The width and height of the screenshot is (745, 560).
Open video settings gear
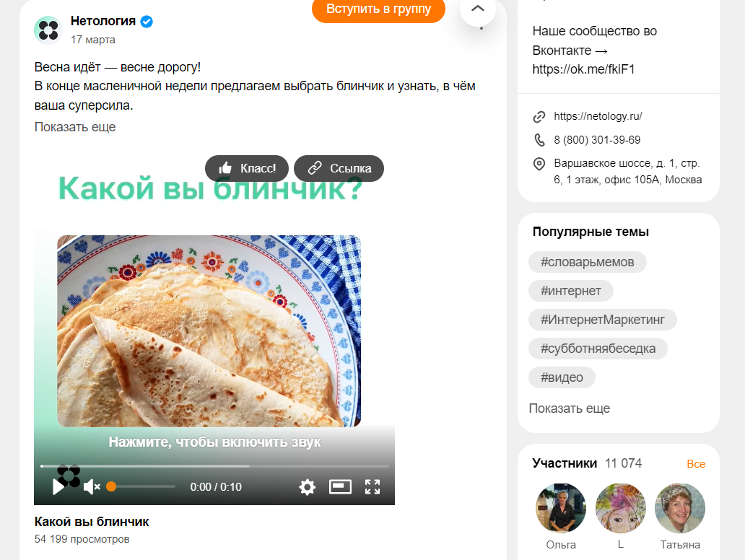(x=308, y=487)
